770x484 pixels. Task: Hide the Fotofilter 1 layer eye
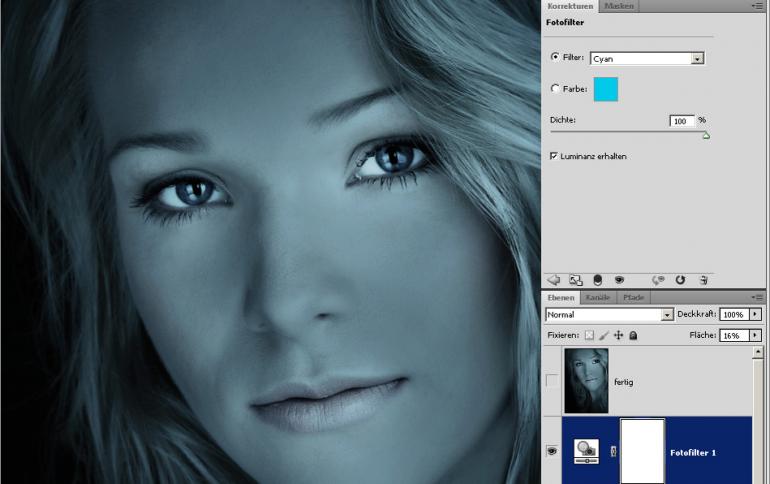tap(552, 451)
